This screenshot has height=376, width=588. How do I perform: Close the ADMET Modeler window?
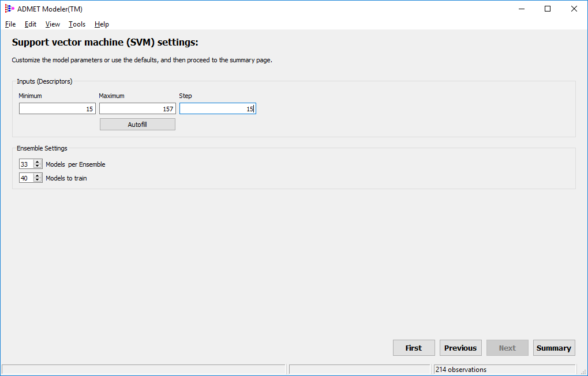pyautogui.click(x=574, y=9)
